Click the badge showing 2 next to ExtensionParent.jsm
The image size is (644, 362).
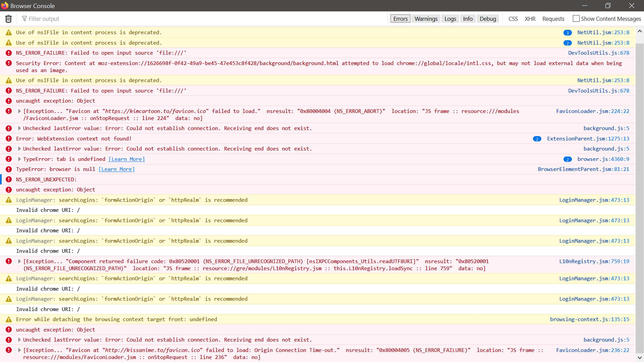pos(537,138)
